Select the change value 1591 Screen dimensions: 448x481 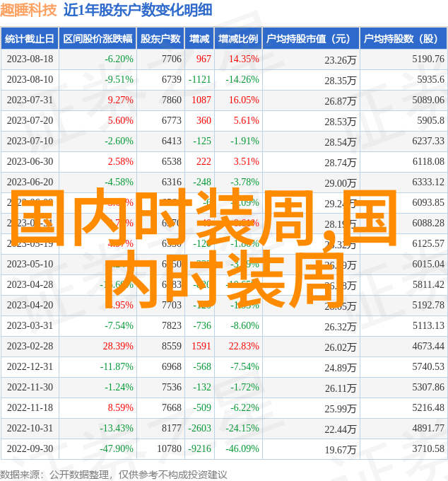click(x=201, y=347)
